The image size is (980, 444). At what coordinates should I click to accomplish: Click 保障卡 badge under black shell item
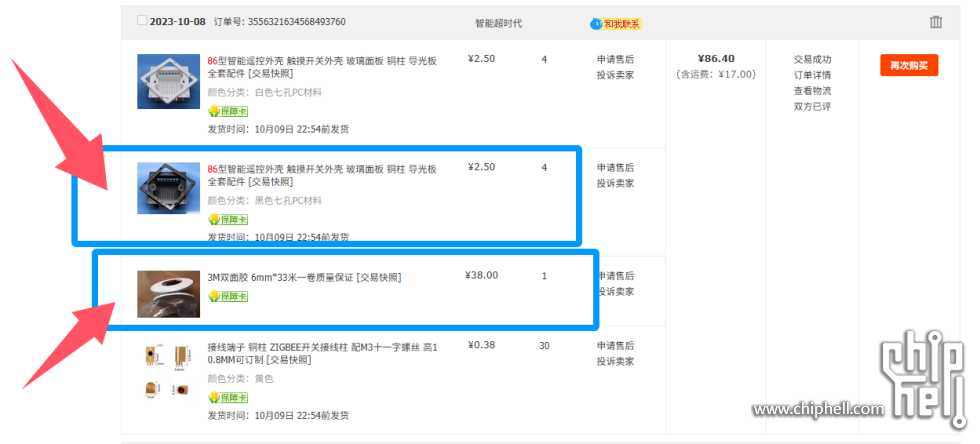[228, 219]
